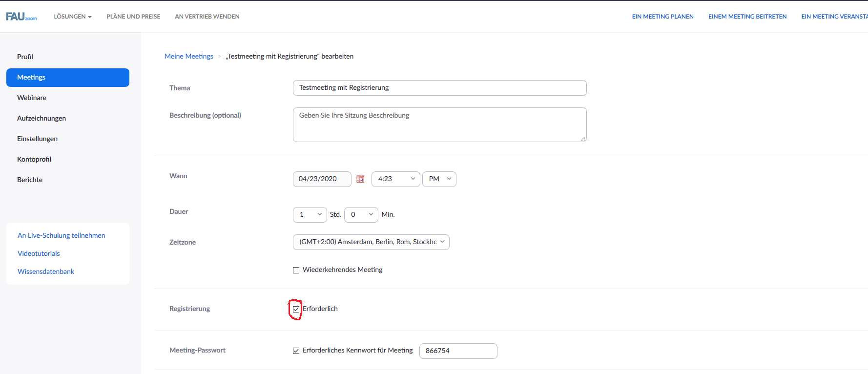Open the 4:23 time dropdown
The width and height of the screenshot is (868, 374).
(x=395, y=179)
